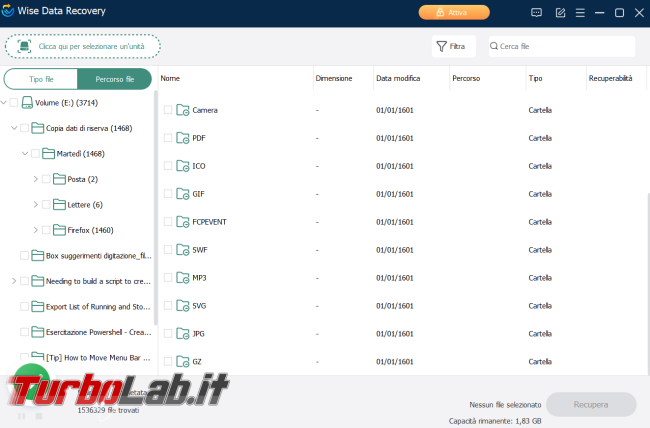Expand the Lettere (6) folder

36,204
